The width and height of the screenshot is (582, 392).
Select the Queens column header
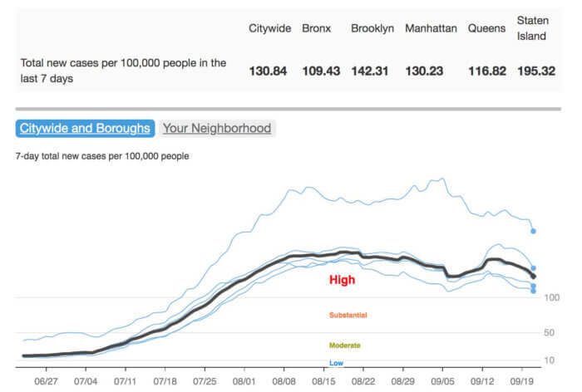click(x=486, y=28)
